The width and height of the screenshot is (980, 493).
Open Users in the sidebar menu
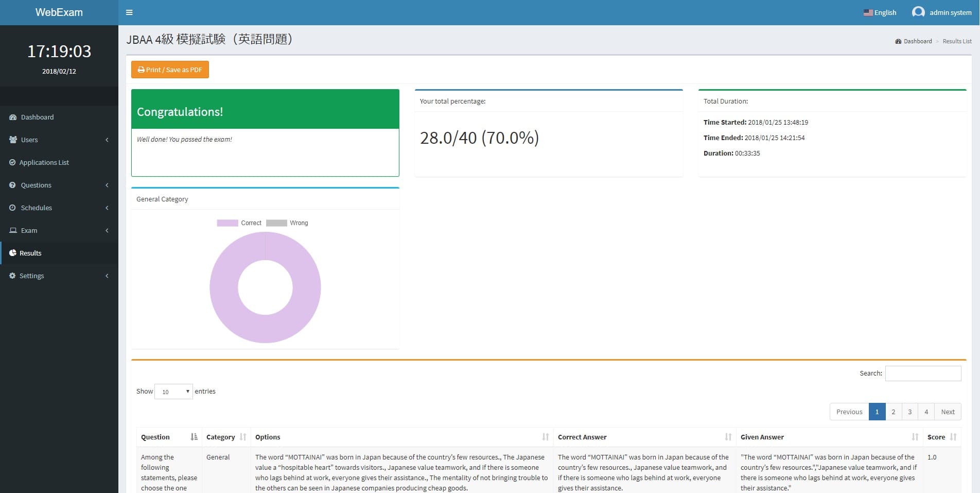59,140
